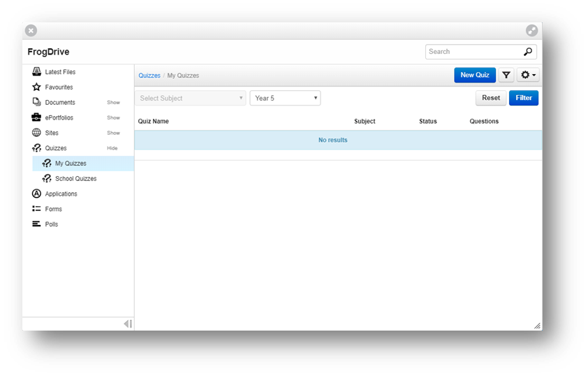This screenshot has width=588, height=376.
Task: Click the Applications circled-A icon
Action: click(x=36, y=194)
